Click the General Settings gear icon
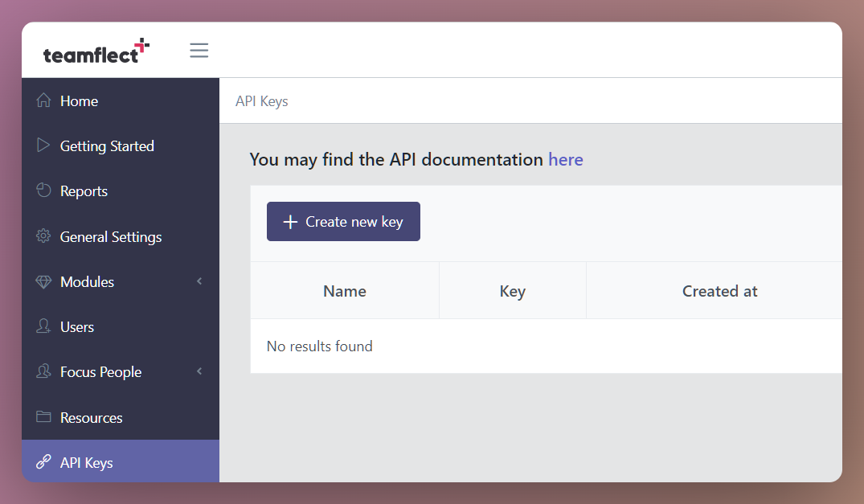Image resolution: width=864 pixels, height=504 pixels. tap(45, 236)
